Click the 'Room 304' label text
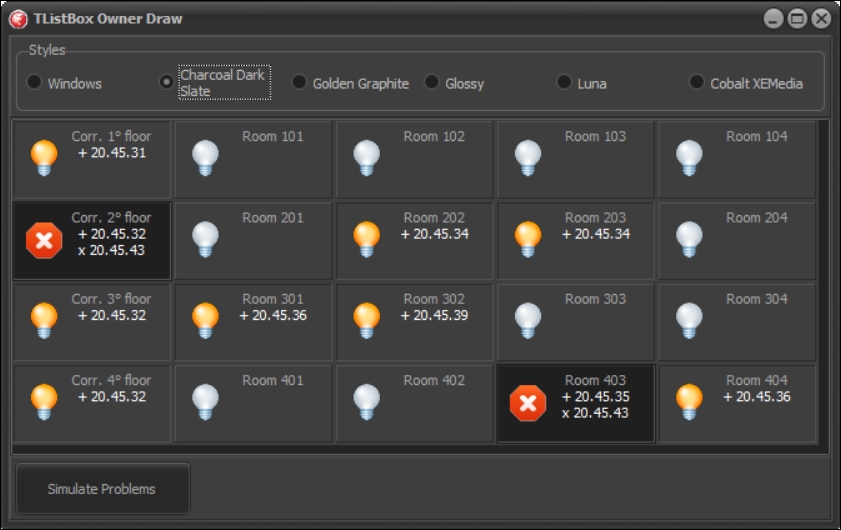 (756, 299)
